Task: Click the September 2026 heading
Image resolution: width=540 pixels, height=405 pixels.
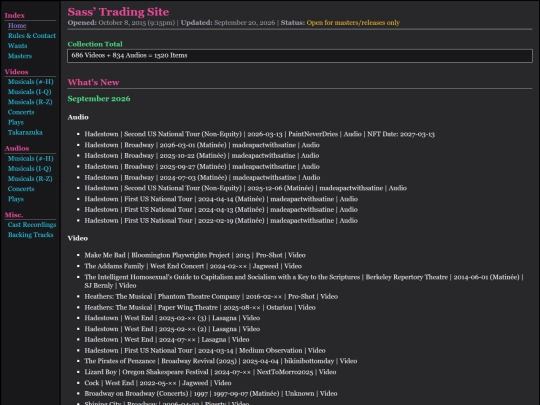Action: (x=99, y=99)
